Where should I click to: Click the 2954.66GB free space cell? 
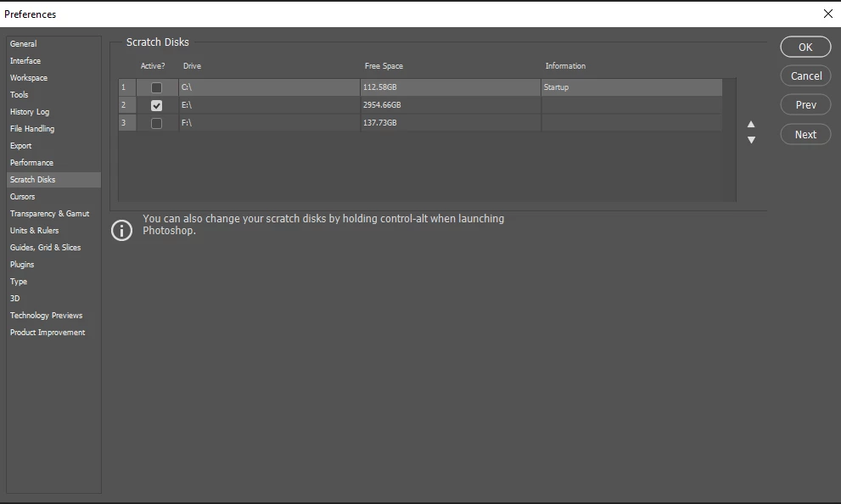[x=451, y=105]
